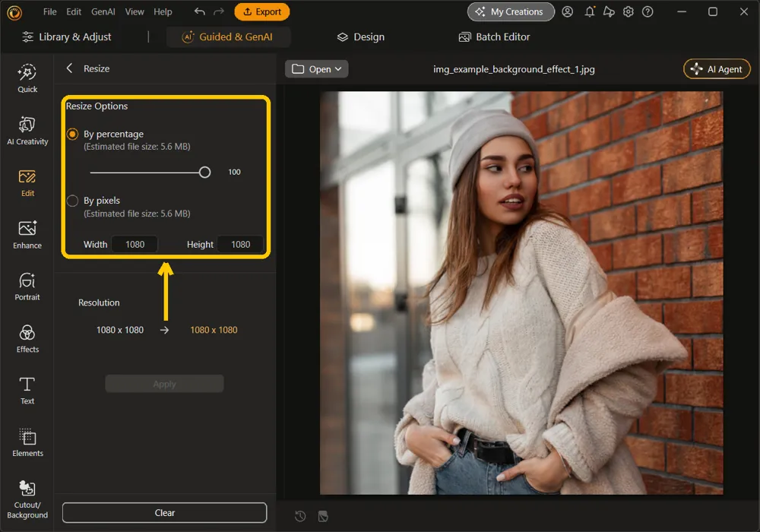Click the percentage value 100
Screen dimensions: 760x532
(x=235, y=172)
